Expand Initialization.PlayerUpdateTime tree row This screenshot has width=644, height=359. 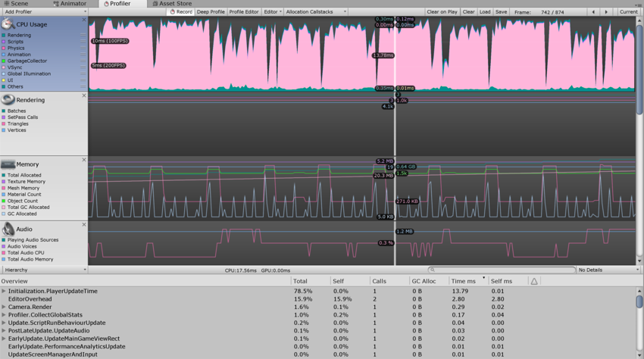click(4, 291)
